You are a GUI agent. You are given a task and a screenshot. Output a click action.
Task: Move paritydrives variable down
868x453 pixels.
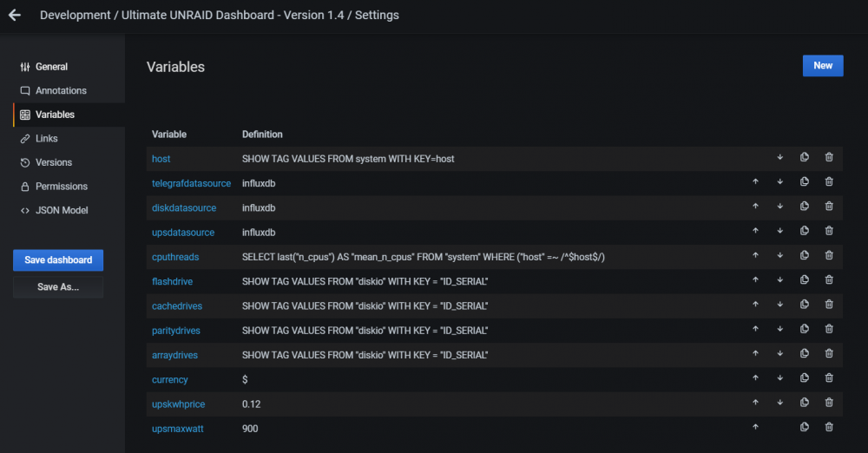pos(780,329)
